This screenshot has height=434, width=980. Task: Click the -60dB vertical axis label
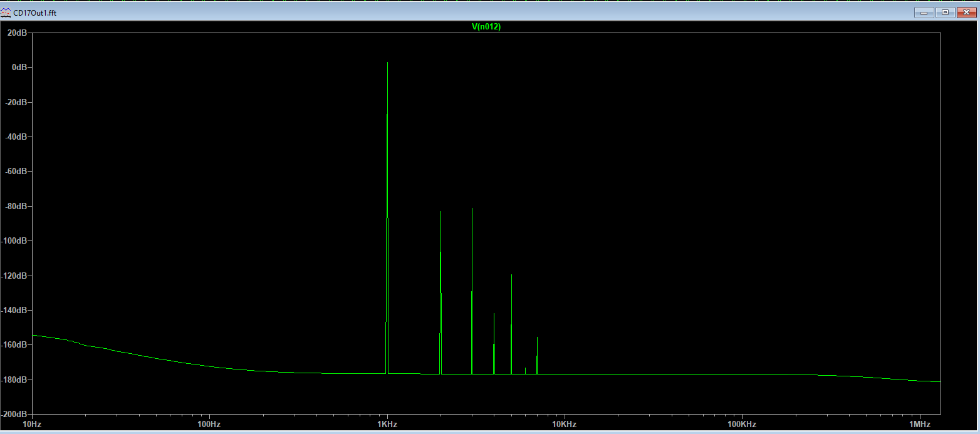point(16,172)
